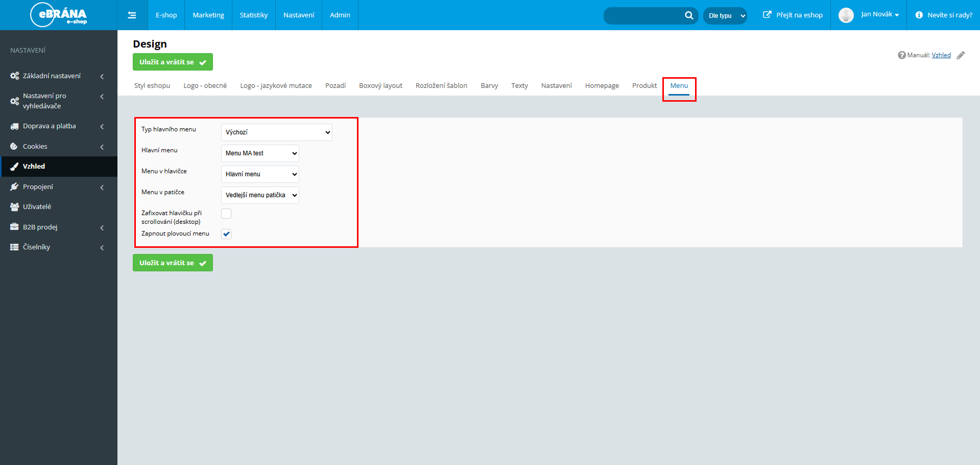Open Uživatelé from the sidebar
The width and height of the screenshot is (980, 465).
coord(37,207)
